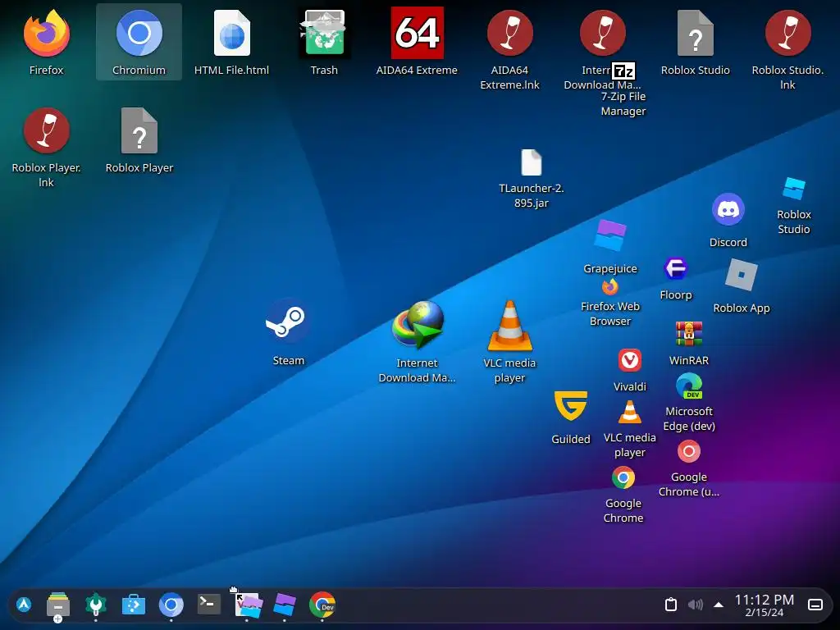Select the Roblox Studio file with question mark
840x630 pixels.
(x=696, y=33)
